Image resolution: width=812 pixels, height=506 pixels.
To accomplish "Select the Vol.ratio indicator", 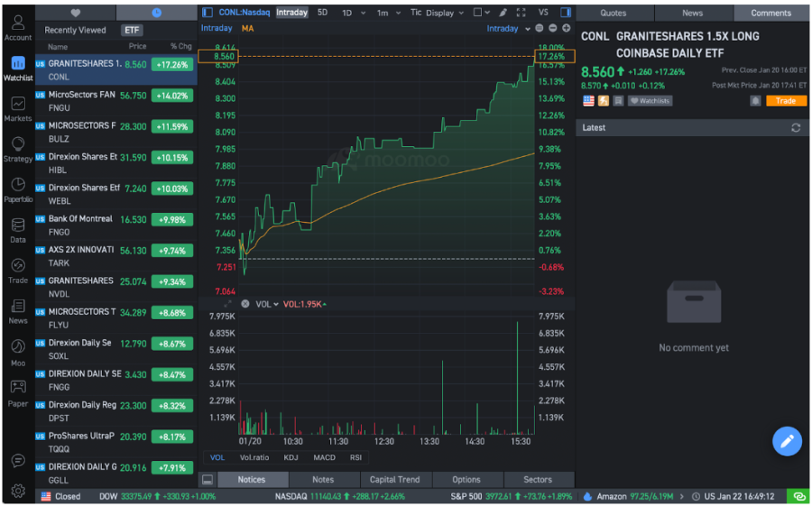I will point(254,457).
